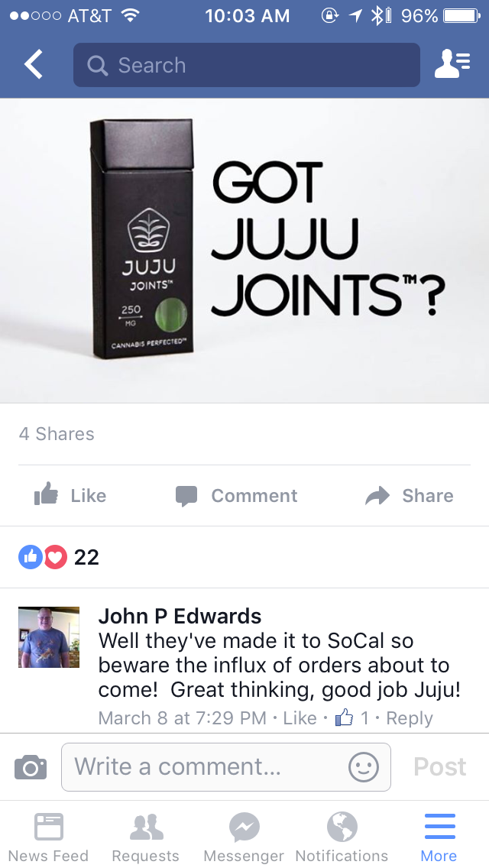Viewport: 489px width, 868px height.
Task: Tap the speech bubble Comment icon
Action: [x=186, y=496]
